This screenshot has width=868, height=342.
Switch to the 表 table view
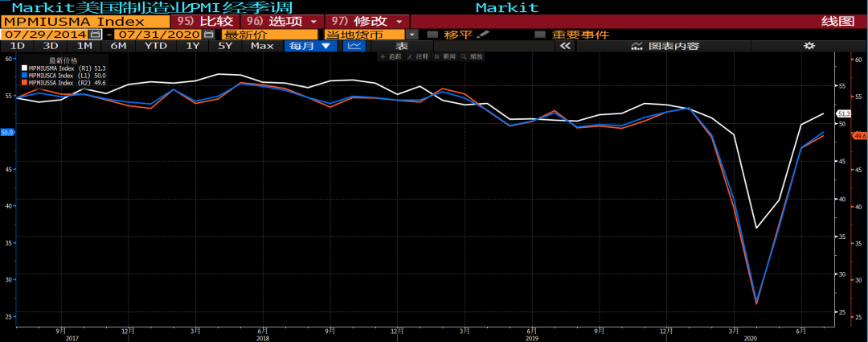coord(402,46)
